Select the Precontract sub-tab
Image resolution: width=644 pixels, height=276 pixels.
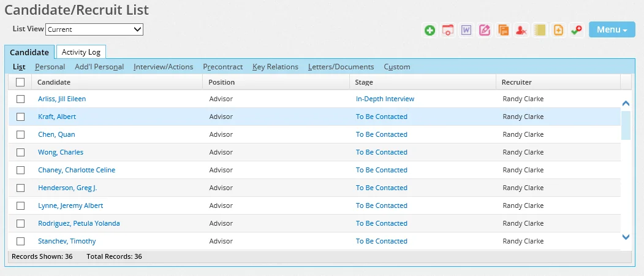click(223, 67)
